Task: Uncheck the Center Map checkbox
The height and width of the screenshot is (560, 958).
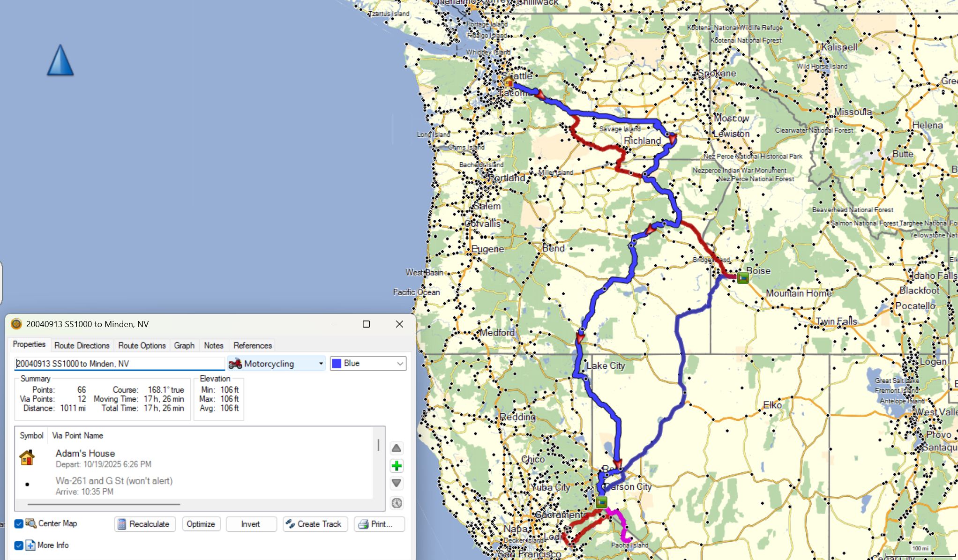Action: point(19,524)
